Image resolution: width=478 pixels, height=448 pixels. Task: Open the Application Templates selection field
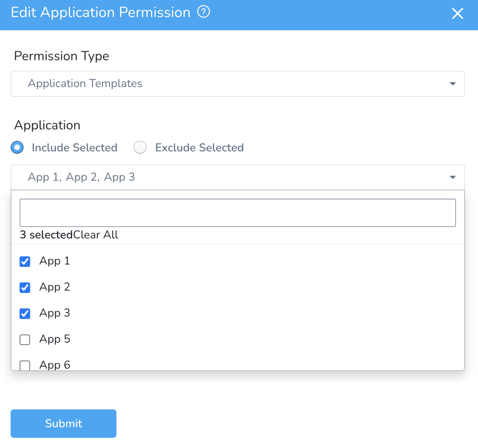[237, 84]
